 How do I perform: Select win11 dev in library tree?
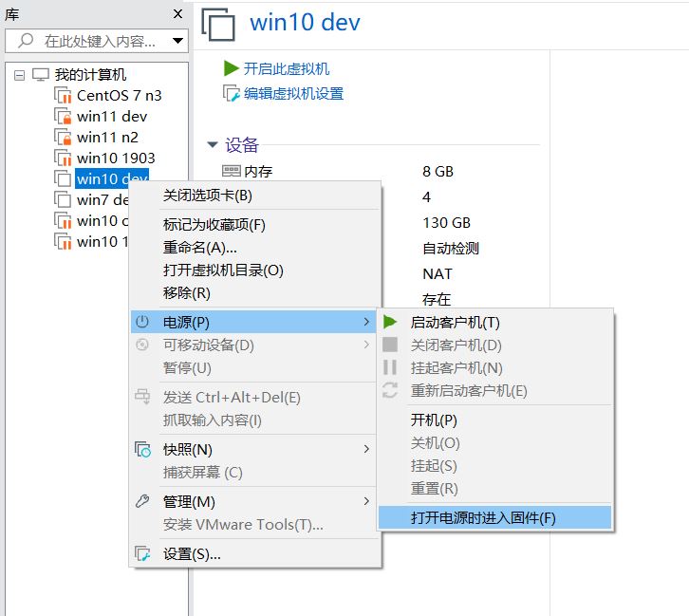(112, 117)
